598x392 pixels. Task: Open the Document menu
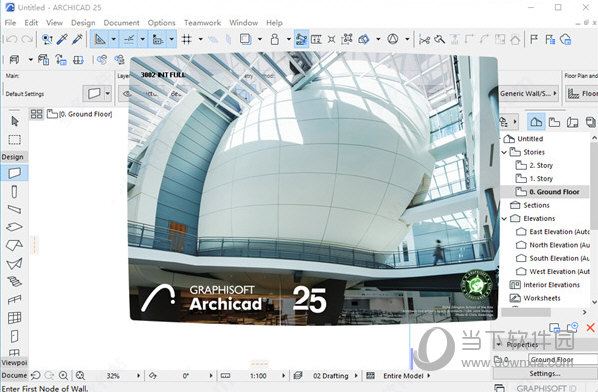click(x=121, y=22)
